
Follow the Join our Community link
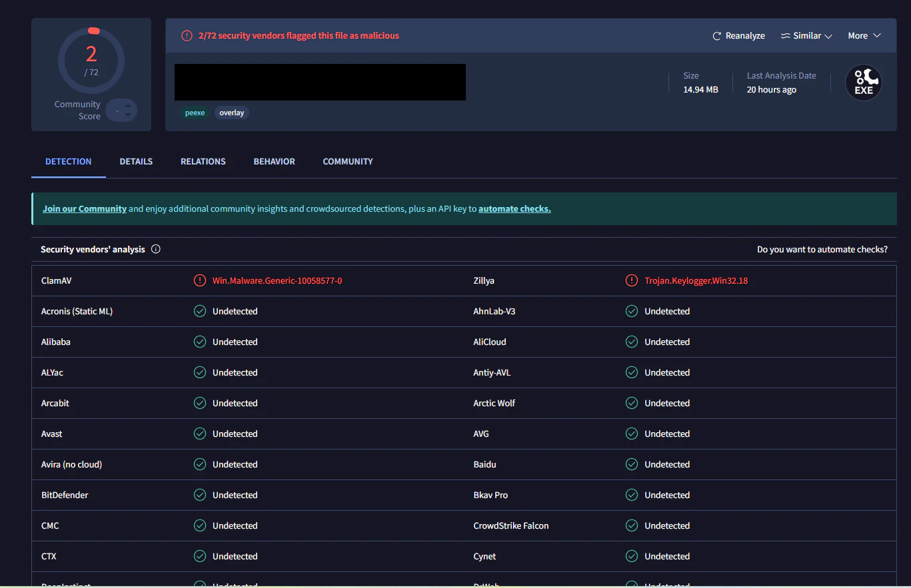point(85,208)
